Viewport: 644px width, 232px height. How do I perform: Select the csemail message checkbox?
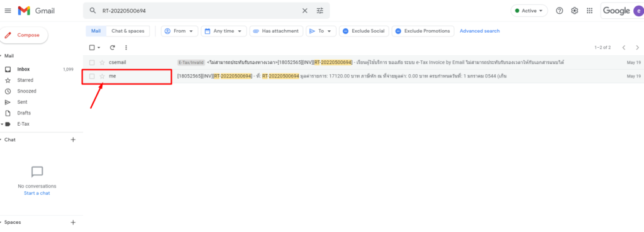[x=92, y=62]
